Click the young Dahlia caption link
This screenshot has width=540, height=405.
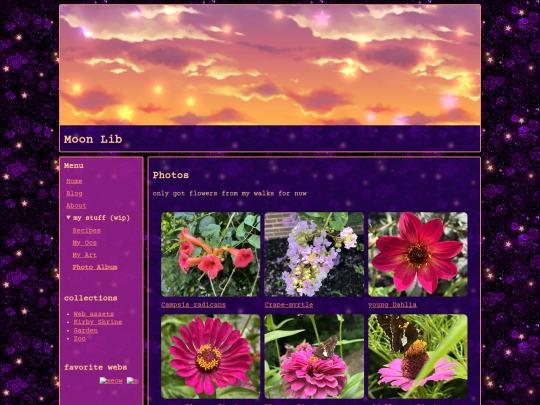(392, 305)
